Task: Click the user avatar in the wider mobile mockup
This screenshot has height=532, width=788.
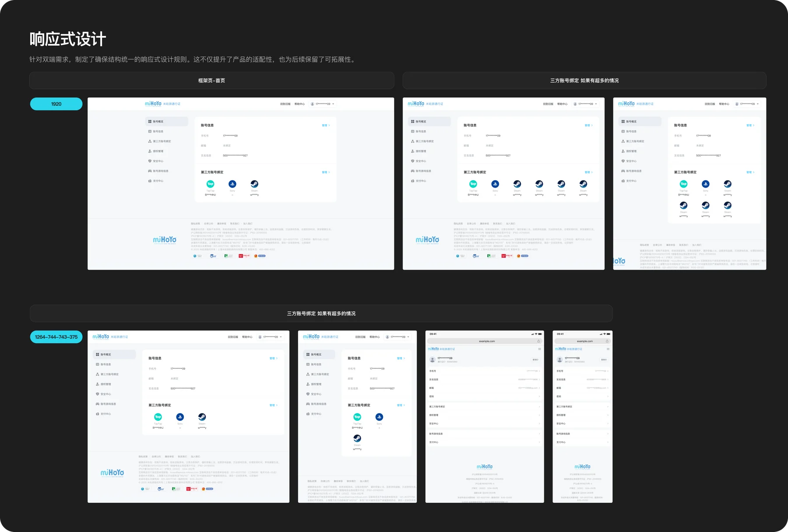Action: click(433, 360)
